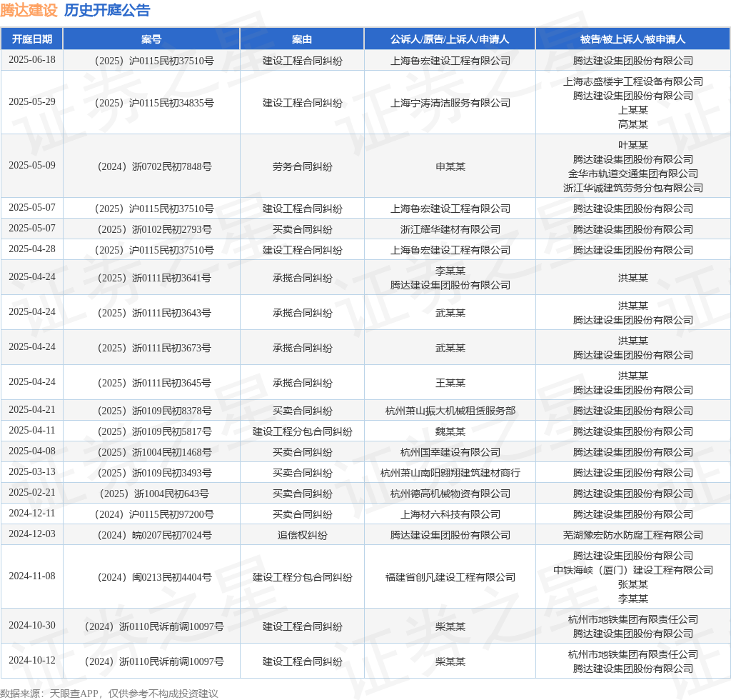
Task: Click defendant 张某某
Action: (633, 584)
